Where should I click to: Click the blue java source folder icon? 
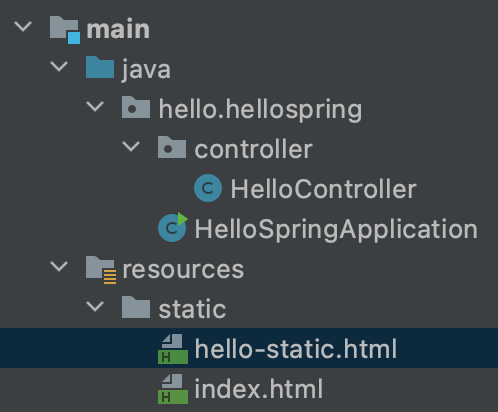tap(100, 67)
